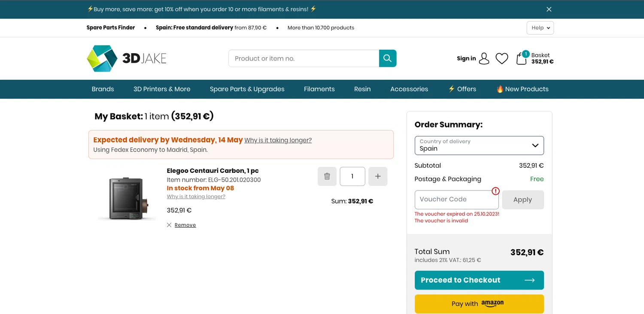
Task: Click the Apply voucher button
Action: click(522, 200)
